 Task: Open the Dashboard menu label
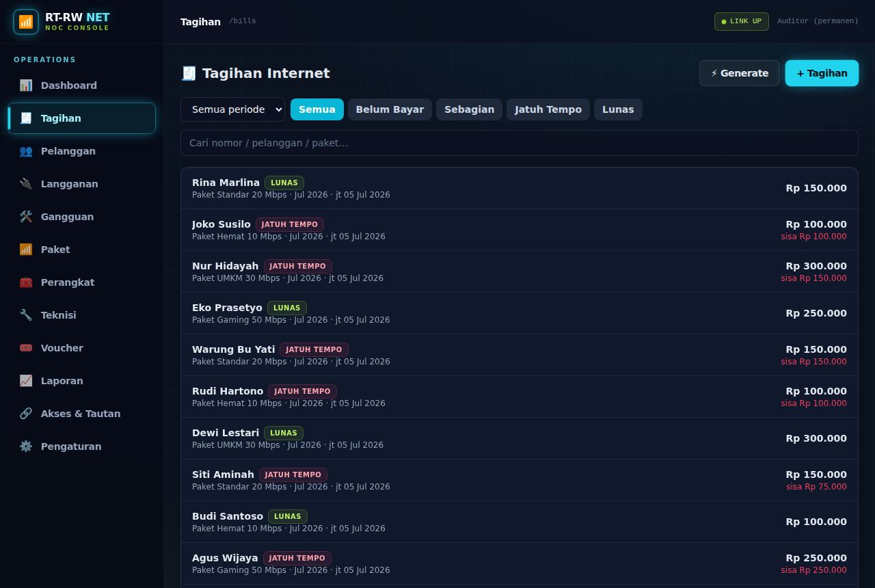pyautogui.click(x=69, y=85)
